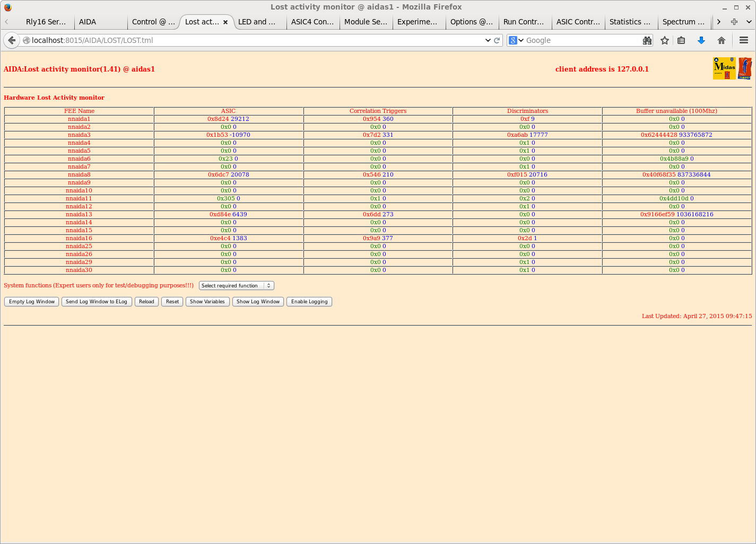Switch to Module Settings tab
Viewport: 756px width, 544px height.
click(366, 22)
